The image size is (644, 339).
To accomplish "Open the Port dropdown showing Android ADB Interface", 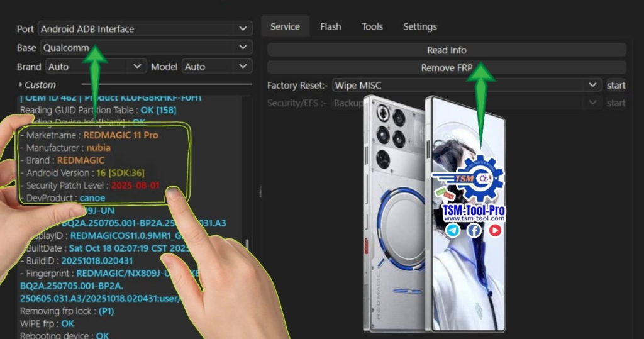I will click(145, 29).
